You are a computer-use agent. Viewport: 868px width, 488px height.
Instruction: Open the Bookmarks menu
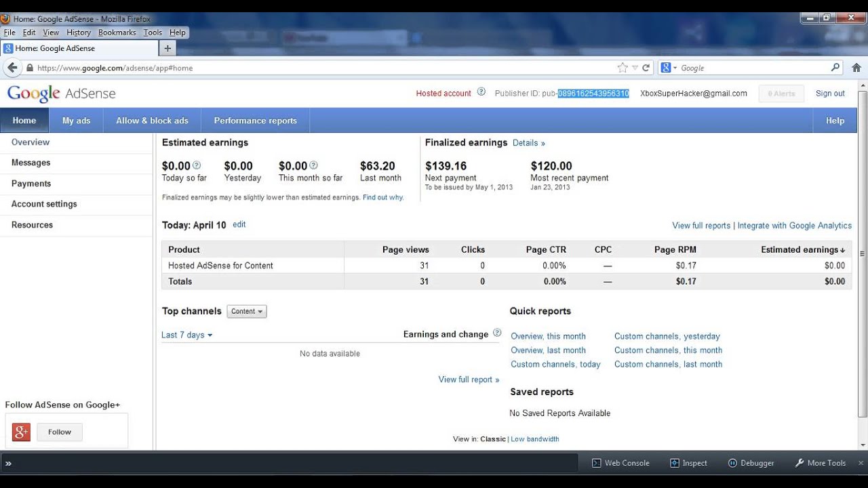pos(117,33)
